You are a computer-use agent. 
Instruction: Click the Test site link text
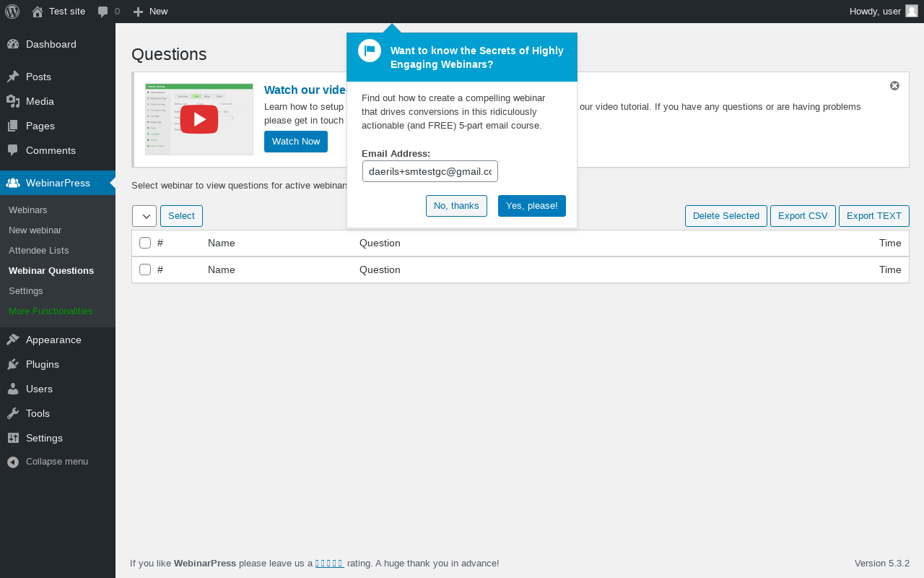(67, 12)
